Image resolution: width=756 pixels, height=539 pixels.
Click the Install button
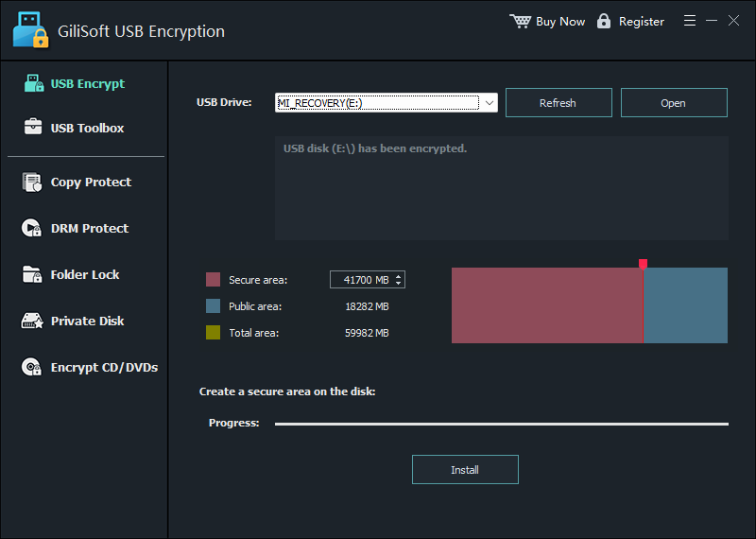[465, 470]
